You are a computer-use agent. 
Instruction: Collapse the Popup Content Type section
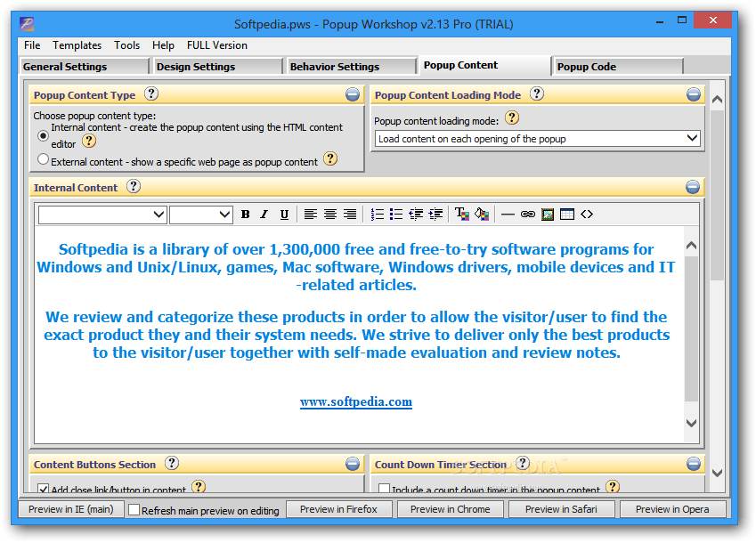click(x=353, y=94)
